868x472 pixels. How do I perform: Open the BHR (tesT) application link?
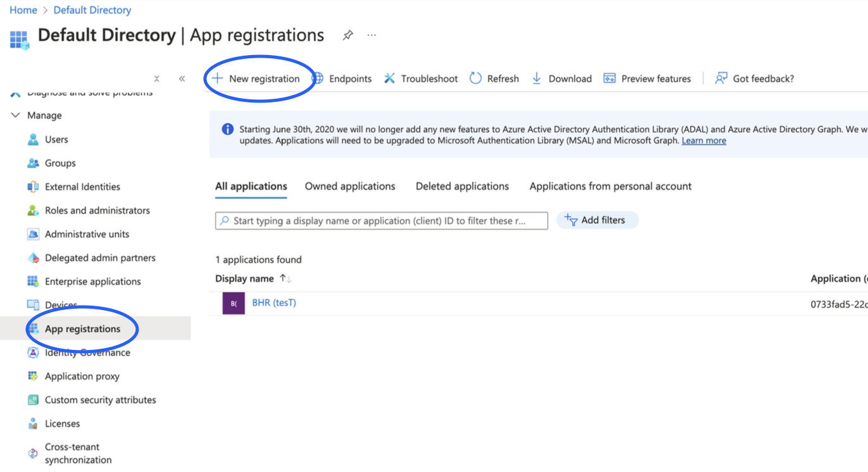(274, 302)
